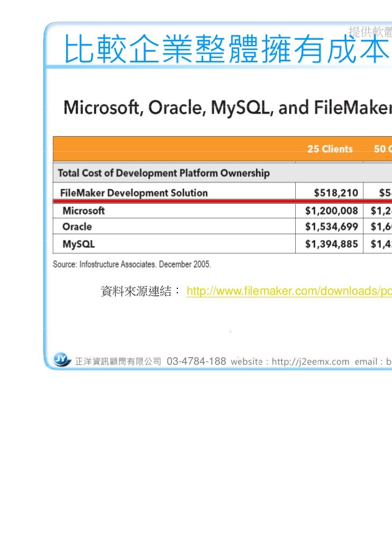
Task: Click the 'Oracle' row label
Action: point(77,227)
